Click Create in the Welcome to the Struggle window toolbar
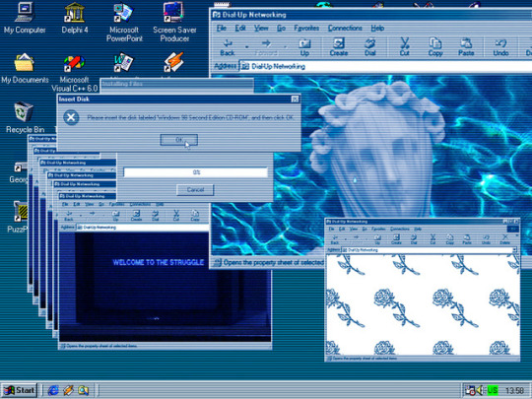Image resolution: width=532 pixels, height=399 pixels. click(136, 216)
